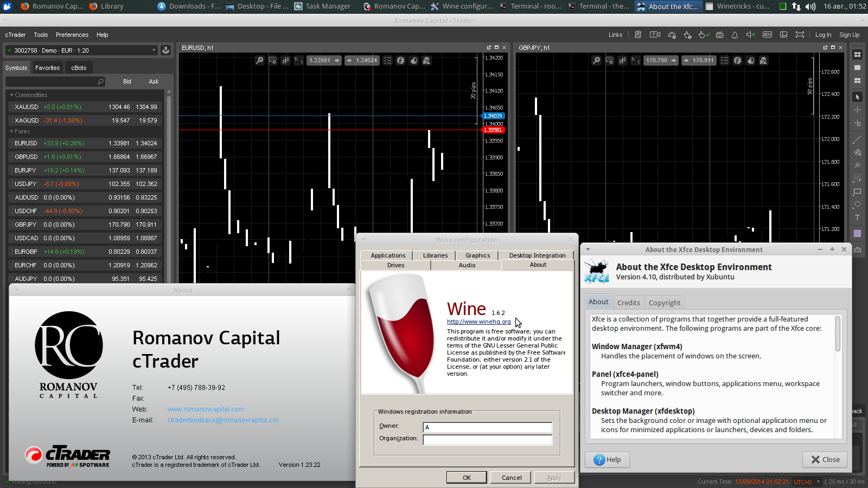Screen dimensions: 868x488
Task: Zoom in on the GBPJPY chart
Action: click(x=597, y=60)
